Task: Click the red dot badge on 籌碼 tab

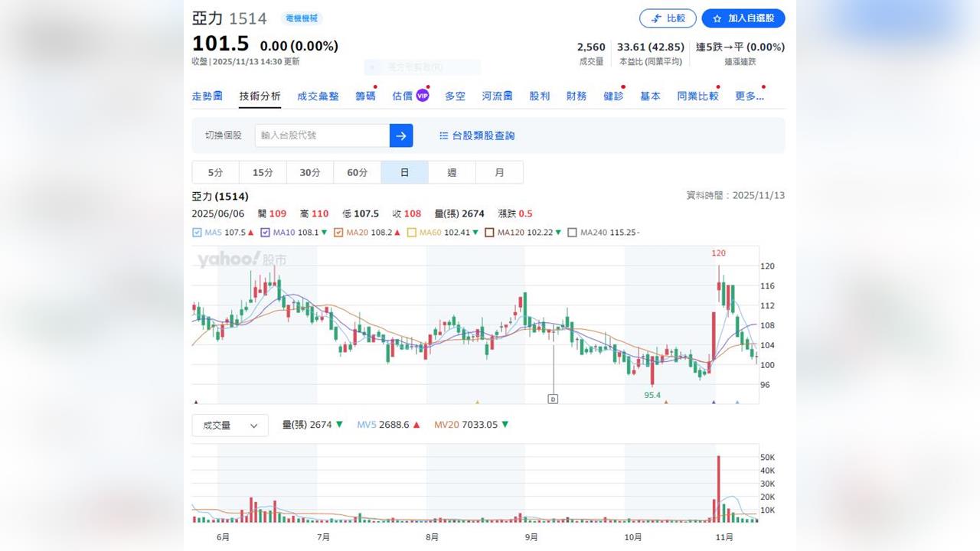Action: pos(376,87)
